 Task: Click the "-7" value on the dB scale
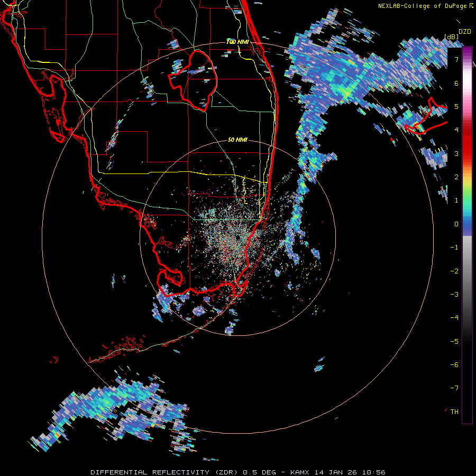[x=454, y=388]
